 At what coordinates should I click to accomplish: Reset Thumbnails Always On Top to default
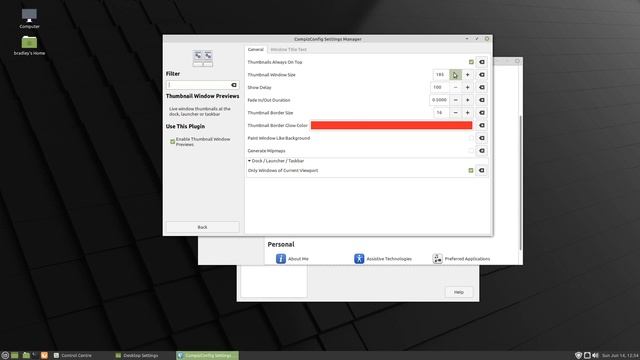coord(482,62)
